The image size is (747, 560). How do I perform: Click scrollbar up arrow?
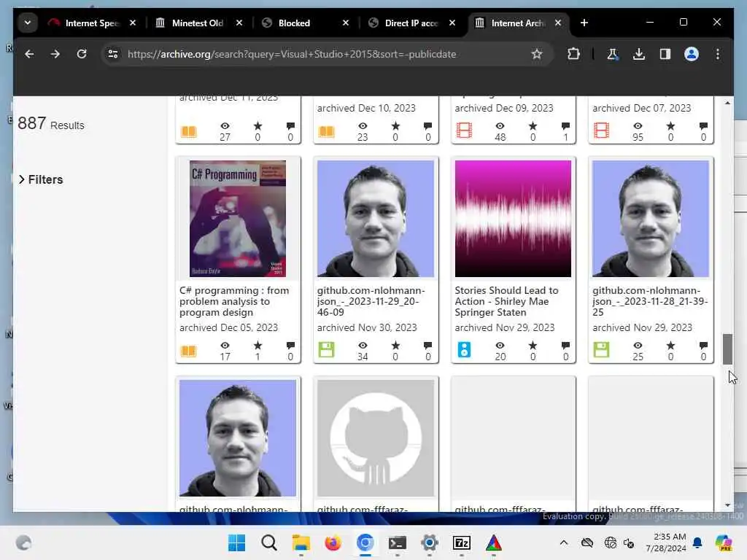coord(727,103)
